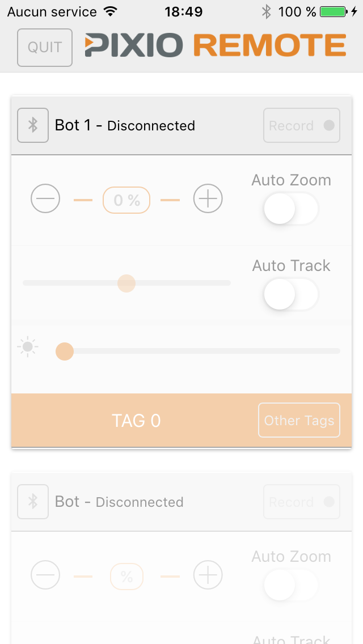Tap the brightness sun icon

[27, 346]
